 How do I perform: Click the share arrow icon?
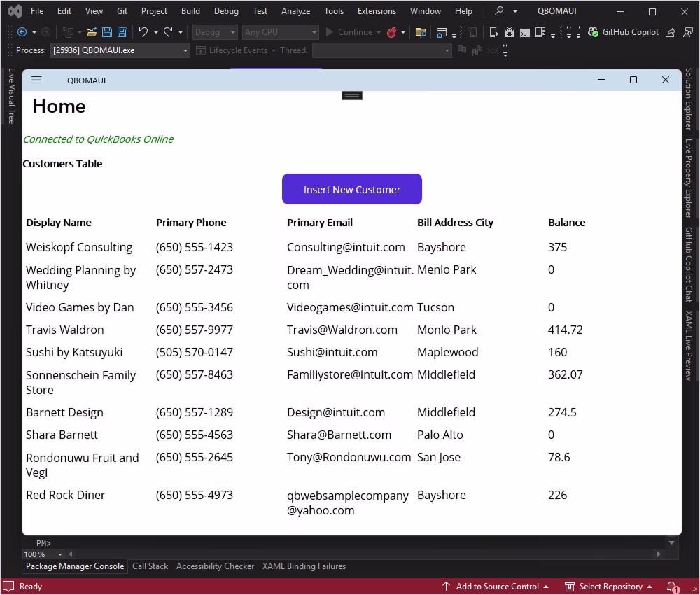(x=670, y=32)
